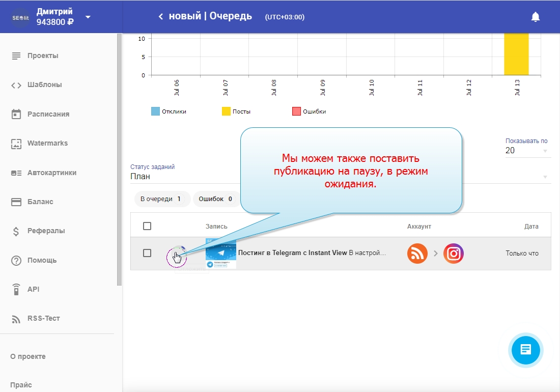Click the back arrow beside новый | Очередь
Screen dimensions: 560x392
[x=161, y=17]
